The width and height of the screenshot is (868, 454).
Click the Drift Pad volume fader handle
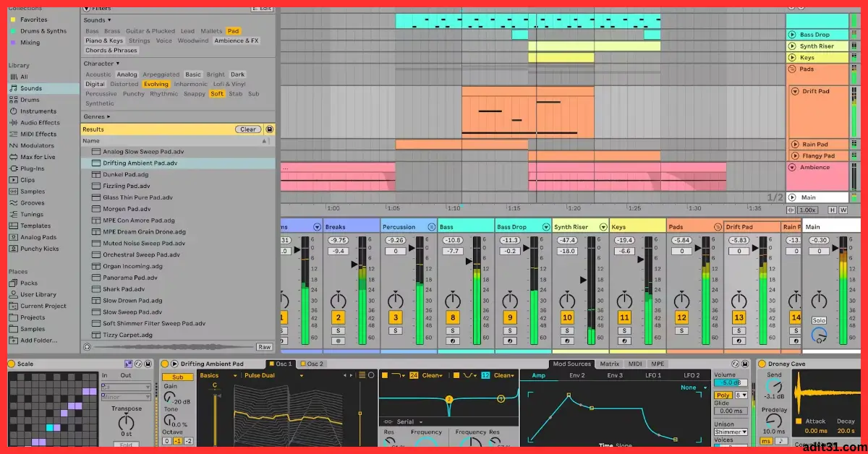pyautogui.click(x=757, y=248)
